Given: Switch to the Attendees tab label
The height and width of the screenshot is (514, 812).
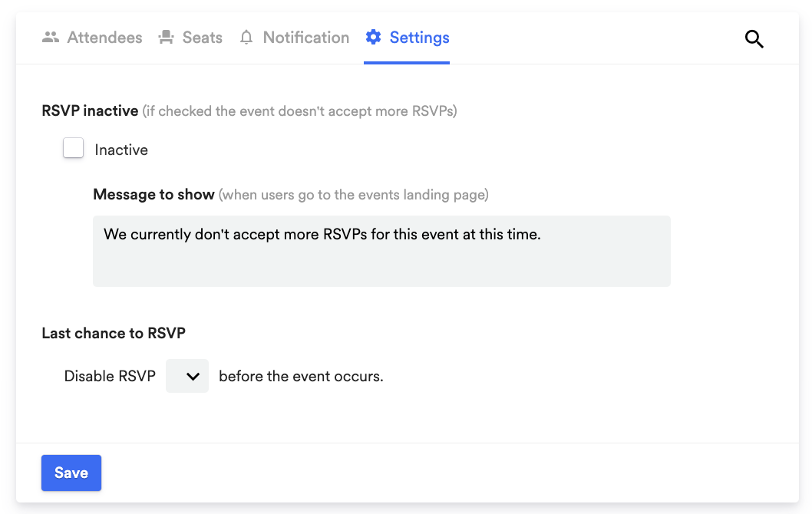Looking at the screenshot, I should (x=104, y=38).
